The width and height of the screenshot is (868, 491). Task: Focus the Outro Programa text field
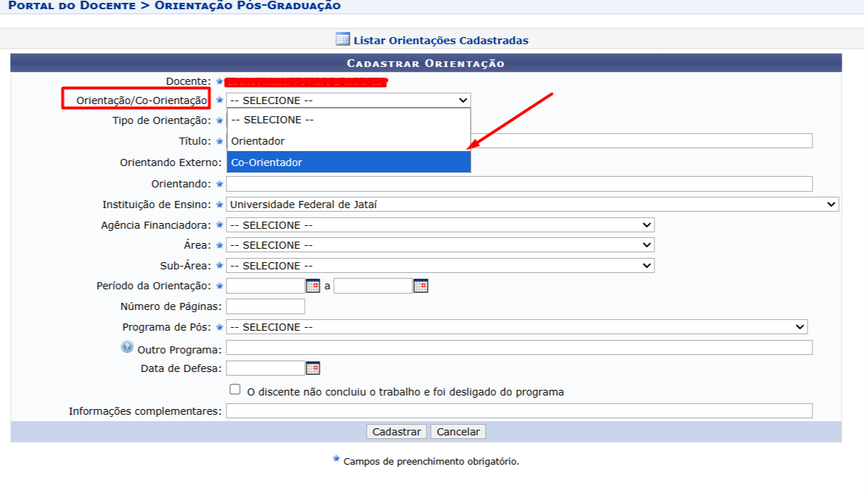(519, 348)
